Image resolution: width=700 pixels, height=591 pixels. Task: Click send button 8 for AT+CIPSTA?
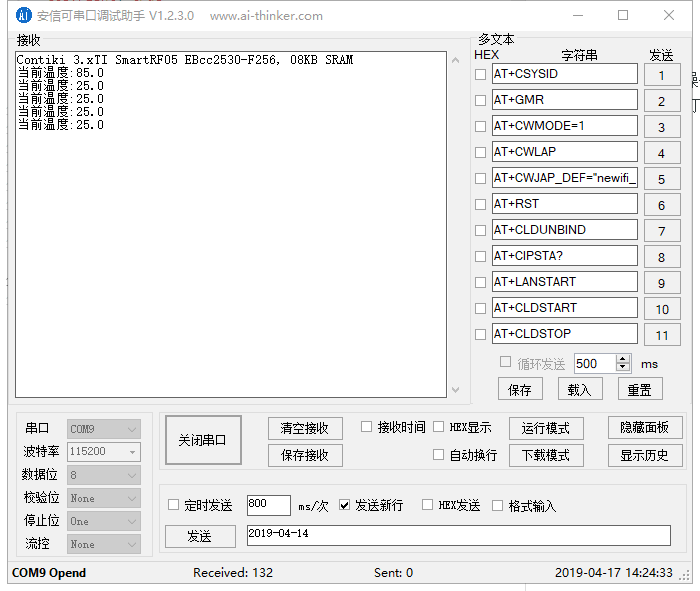click(662, 257)
